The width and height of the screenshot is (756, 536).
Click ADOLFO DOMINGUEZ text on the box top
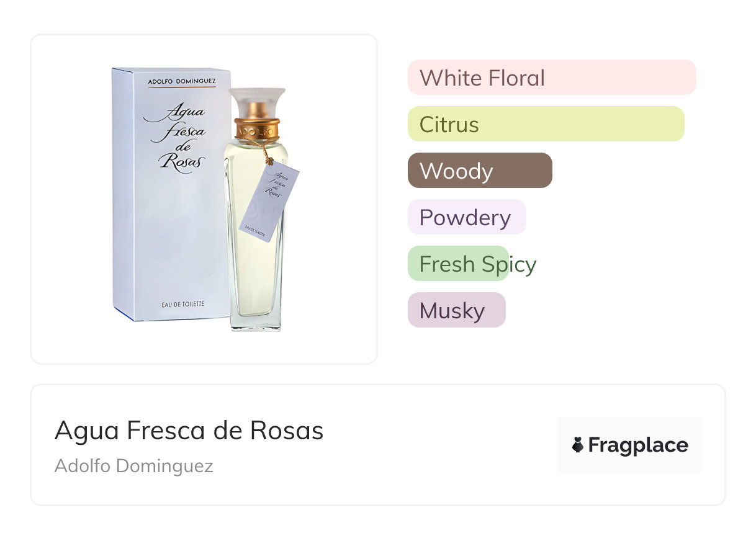pyautogui.click(x=182, y=81)
